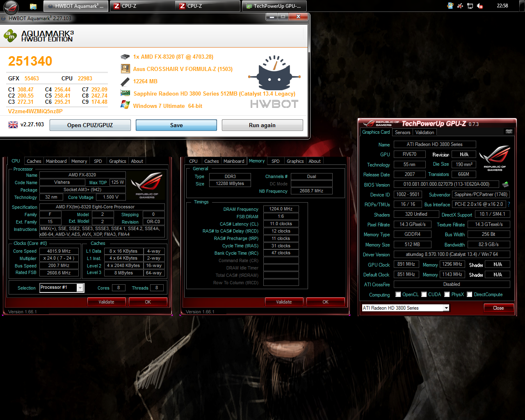
Task: Click Open CPUZ/GPUZ button
Action: (90, 125)
